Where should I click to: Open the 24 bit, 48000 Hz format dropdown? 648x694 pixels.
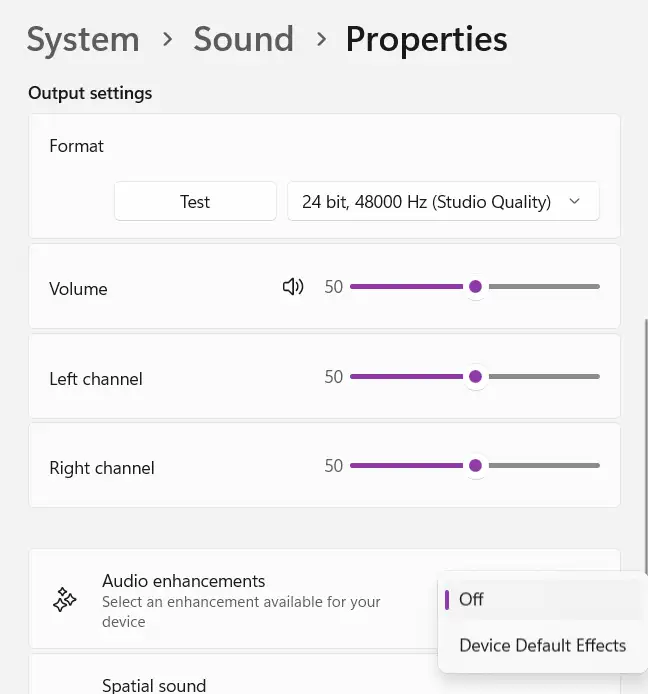[x=428, y=202]
